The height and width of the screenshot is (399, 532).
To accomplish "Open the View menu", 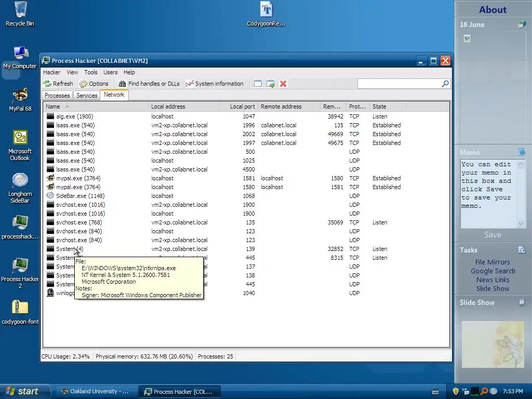I will pos(72,72).
